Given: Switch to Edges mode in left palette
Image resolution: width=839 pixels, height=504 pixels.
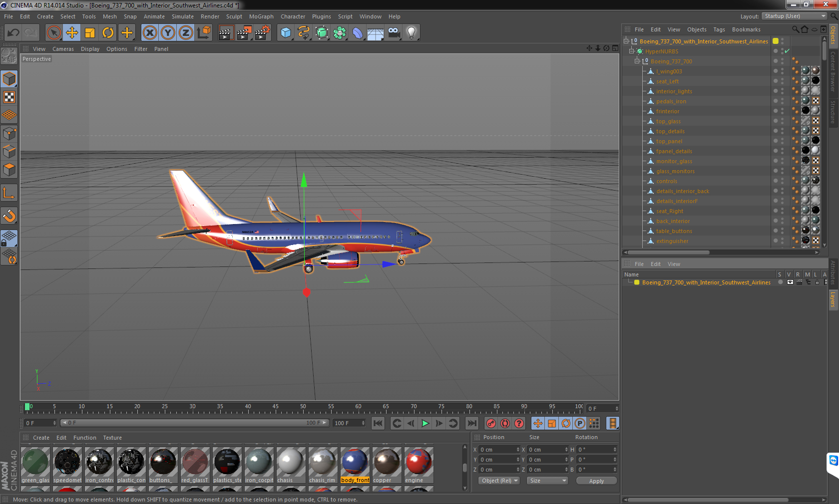Looking at the screenshot, I should [x=9, y=151].
